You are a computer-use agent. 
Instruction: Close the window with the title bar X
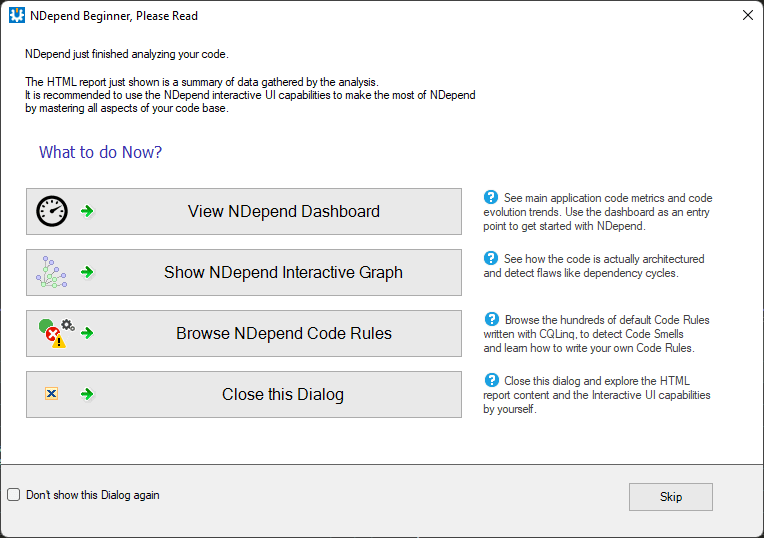(x=747, y=16)
